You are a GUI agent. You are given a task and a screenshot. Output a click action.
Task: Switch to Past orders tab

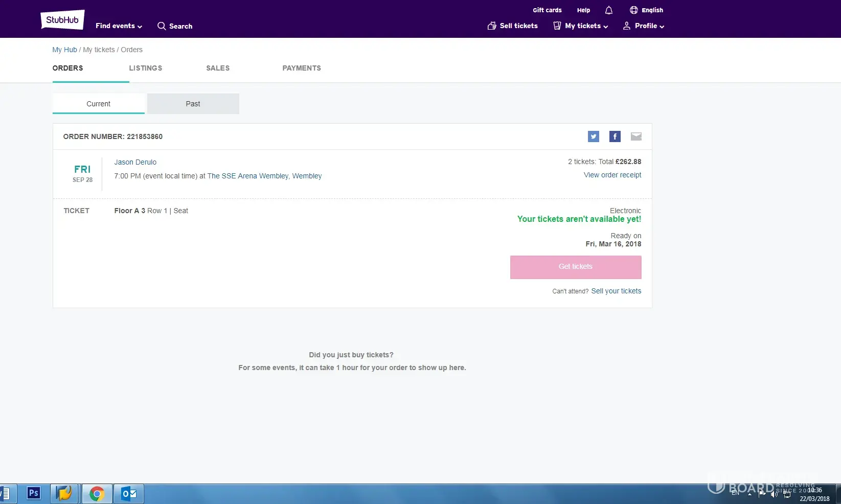pyautogui.click(x=193, y=104)
